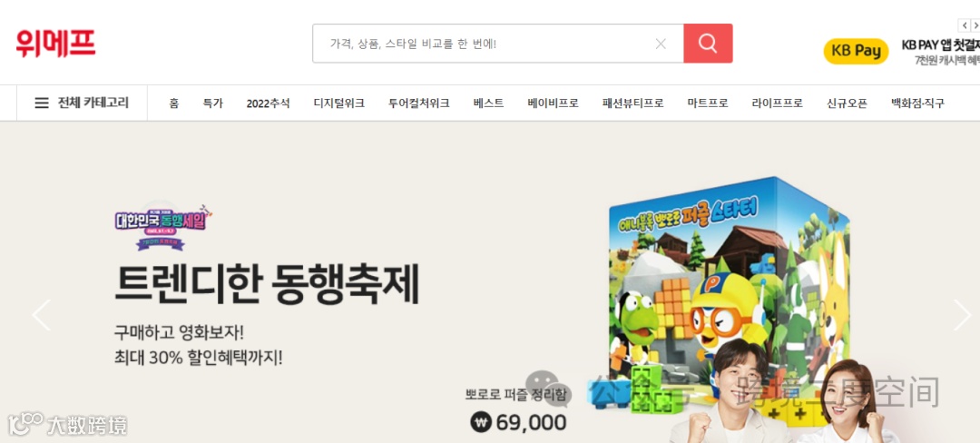Clear the search field with X icon
This screenshot has width=980, height=443.
coord(661,44)
